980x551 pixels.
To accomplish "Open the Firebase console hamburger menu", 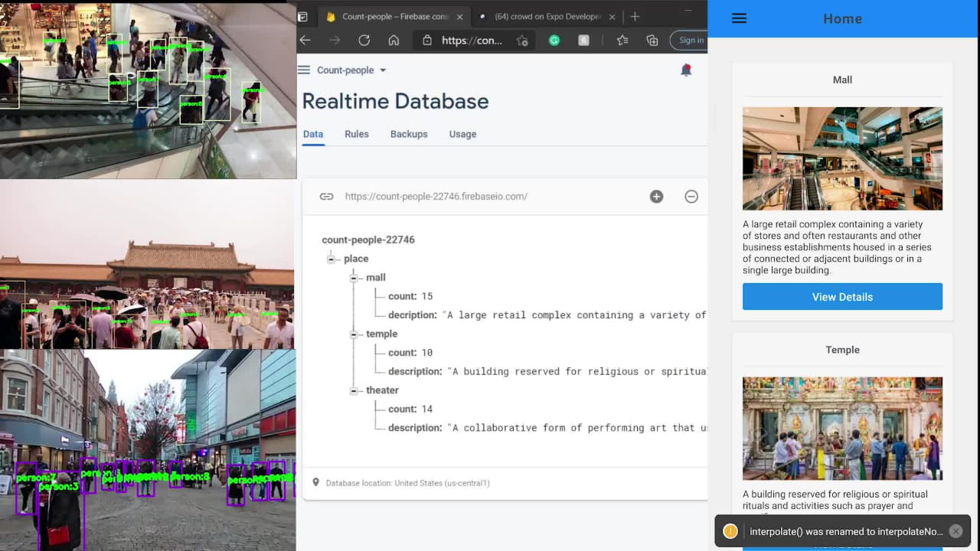I will [304, 70].
